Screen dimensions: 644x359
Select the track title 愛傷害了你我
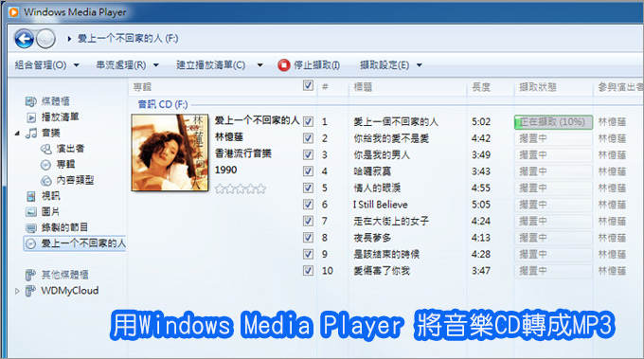pyautogui.click(x=382, y=271)
